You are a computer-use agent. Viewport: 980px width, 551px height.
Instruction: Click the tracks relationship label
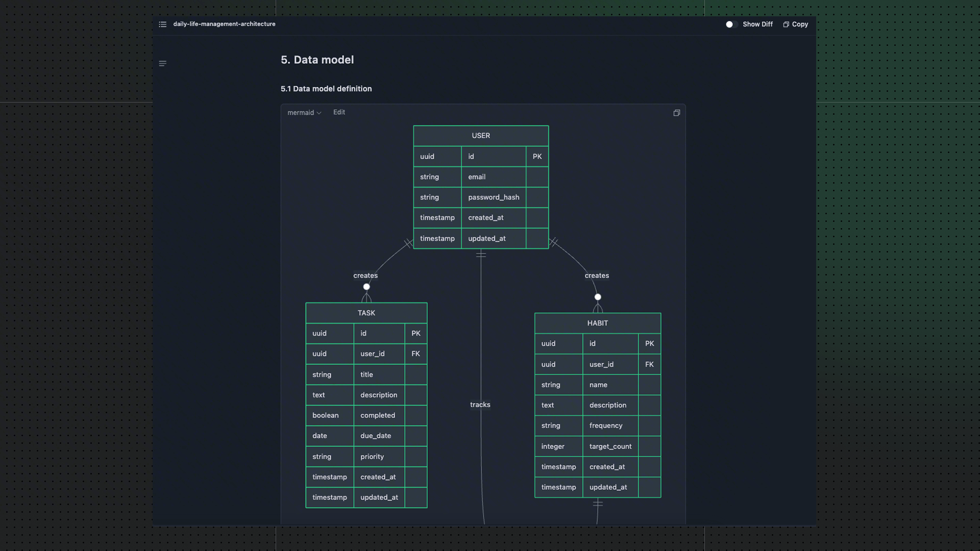[480, 405]
